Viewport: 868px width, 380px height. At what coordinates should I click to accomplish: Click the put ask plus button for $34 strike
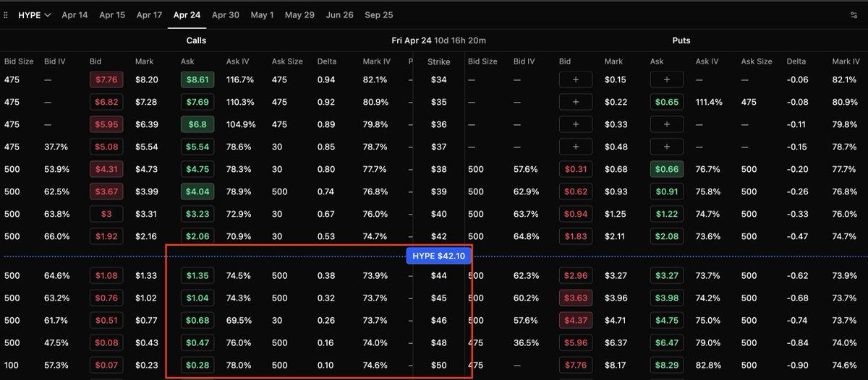[667, 79]
